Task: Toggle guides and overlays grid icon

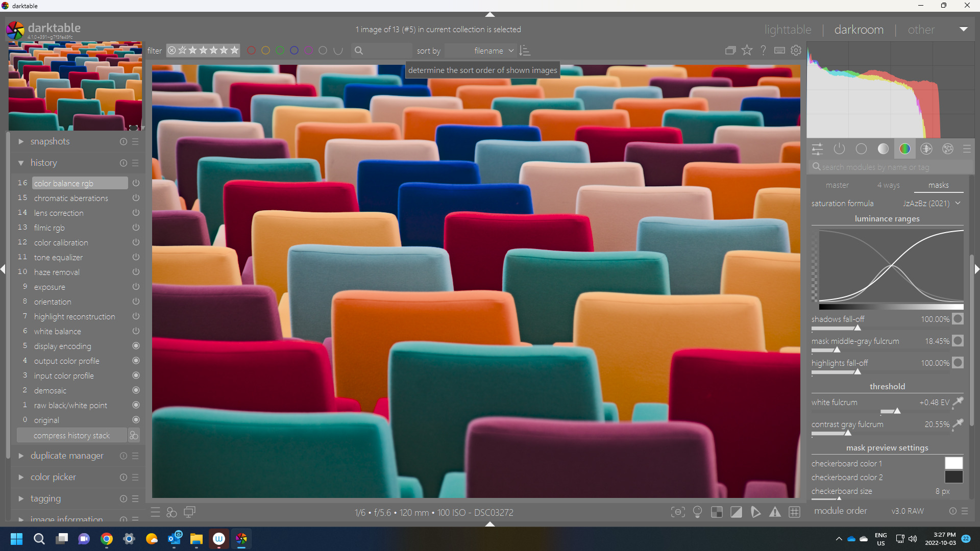Action: tap(794, 512)
